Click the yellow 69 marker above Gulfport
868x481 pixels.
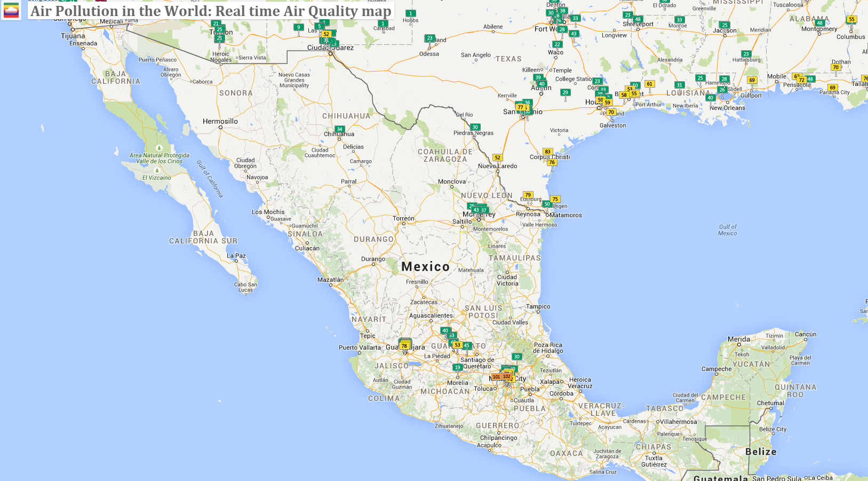(752, 80)
